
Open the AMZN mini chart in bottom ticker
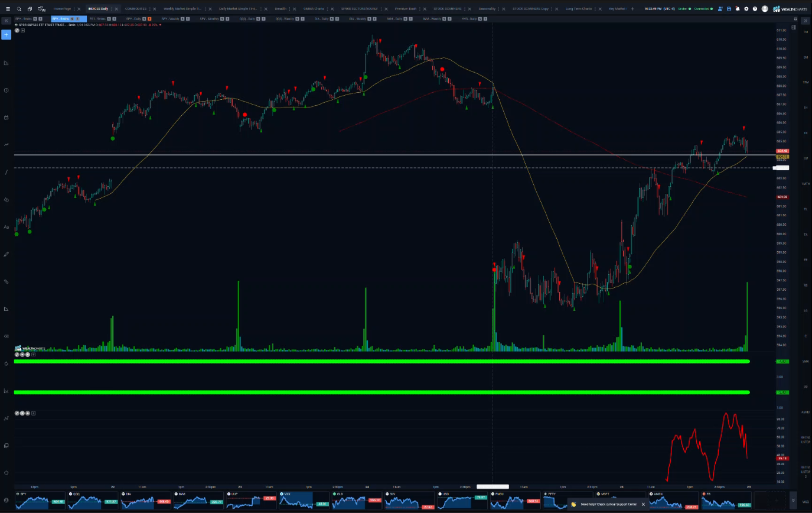pyautogui.click(x=674, y=501)
